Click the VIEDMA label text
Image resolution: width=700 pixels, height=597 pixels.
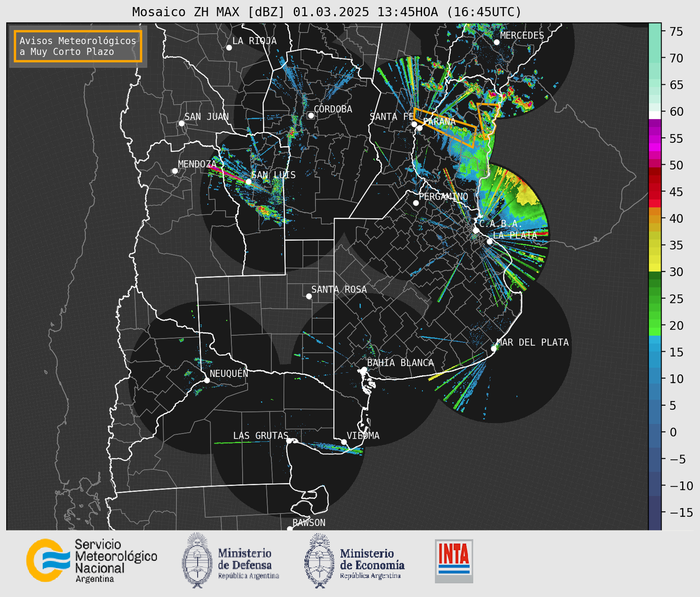[363, 436]
